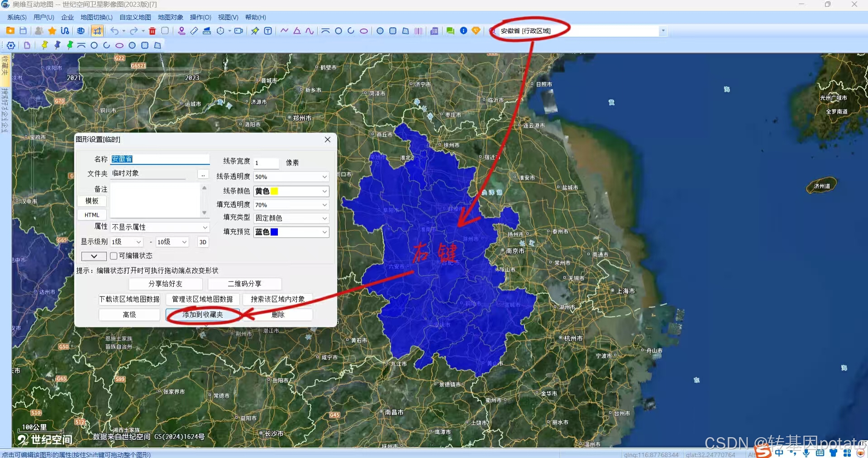Select the ruler distance measuring tool
The height and width of the screenshot is (458, 868).
(x=194, y=31)
